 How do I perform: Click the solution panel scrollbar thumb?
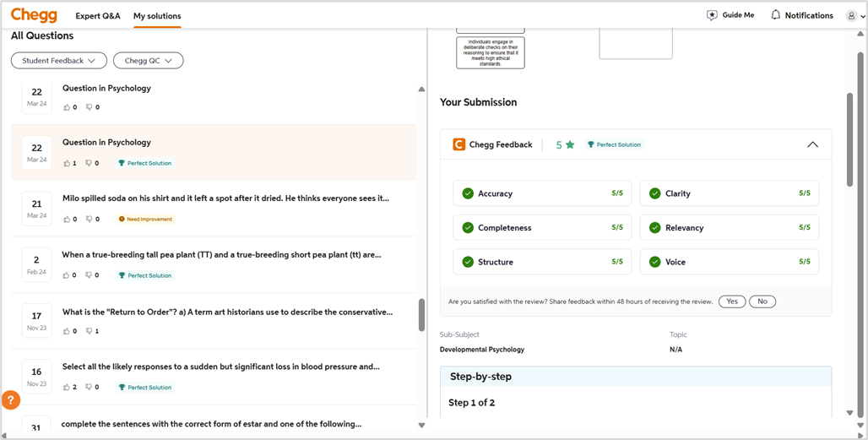pyautogui.click(x=850, y=139)
